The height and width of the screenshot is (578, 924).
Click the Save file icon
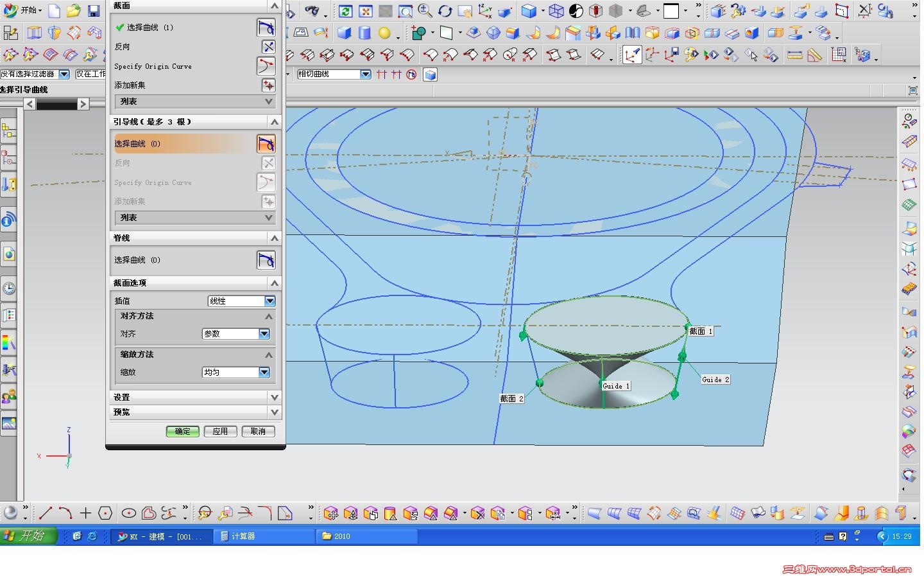[94, 11]
